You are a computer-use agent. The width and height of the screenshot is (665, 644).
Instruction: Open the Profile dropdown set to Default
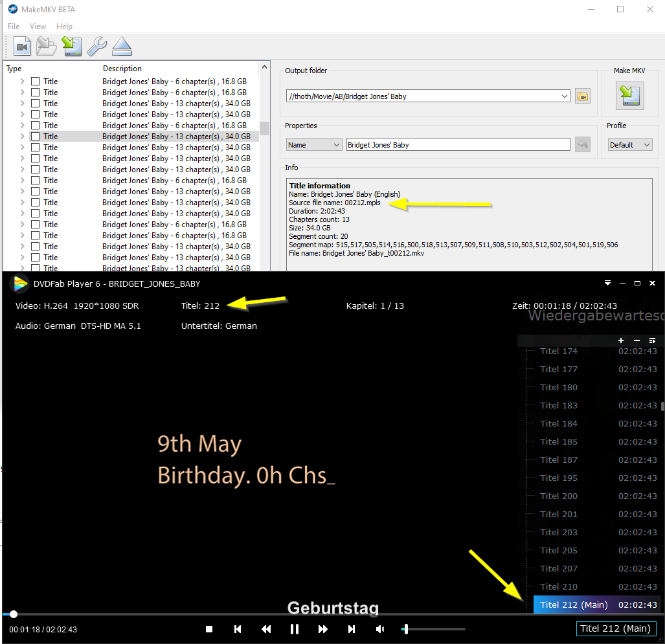coord(629,145)
